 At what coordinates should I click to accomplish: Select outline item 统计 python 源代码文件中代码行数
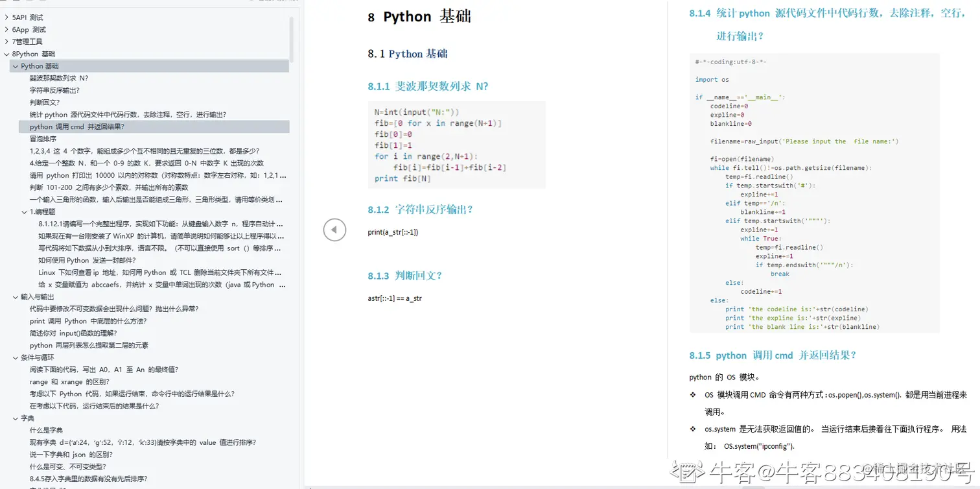pyautogui.click(x=128, y=115)
